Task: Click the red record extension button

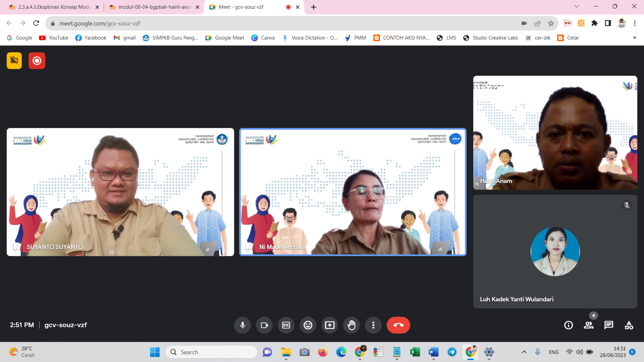Action: [x=37, y=61]
